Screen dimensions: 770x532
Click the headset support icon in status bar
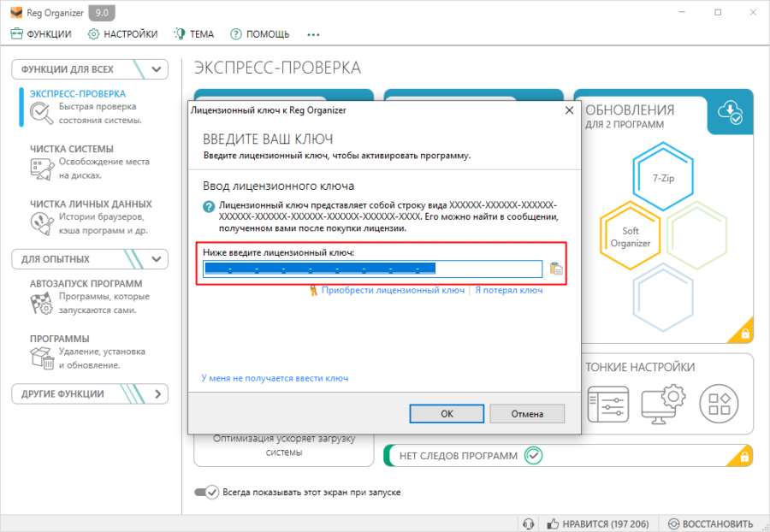529,523
